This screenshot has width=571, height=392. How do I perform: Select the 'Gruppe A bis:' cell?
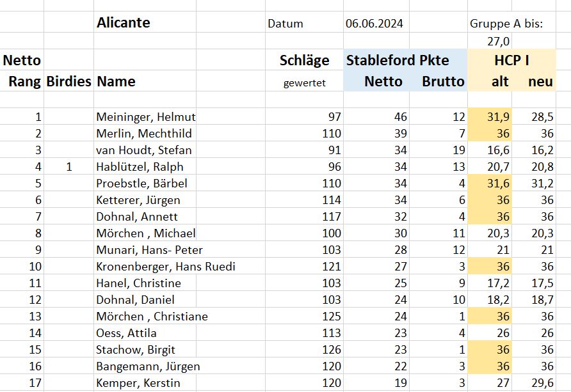506,24
